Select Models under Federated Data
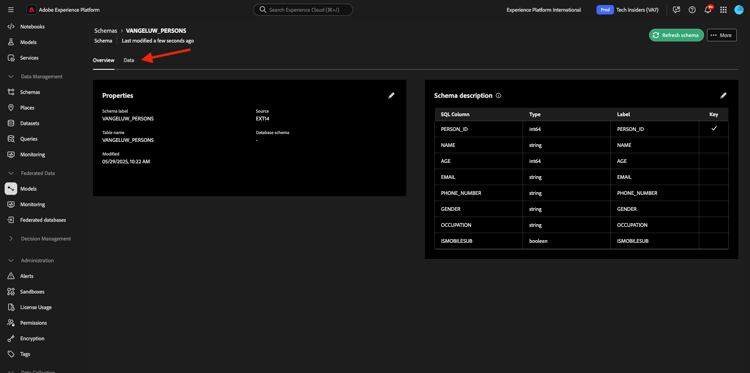The height and width of the screenshot is (373, 750). click(x=28, y=189)
